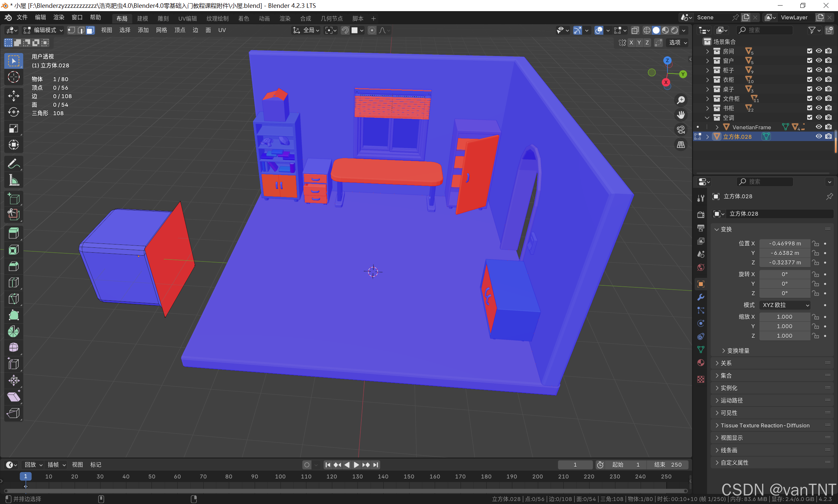Select the Move tool in toolbar
838x504 pixels.
pos(14,96)
